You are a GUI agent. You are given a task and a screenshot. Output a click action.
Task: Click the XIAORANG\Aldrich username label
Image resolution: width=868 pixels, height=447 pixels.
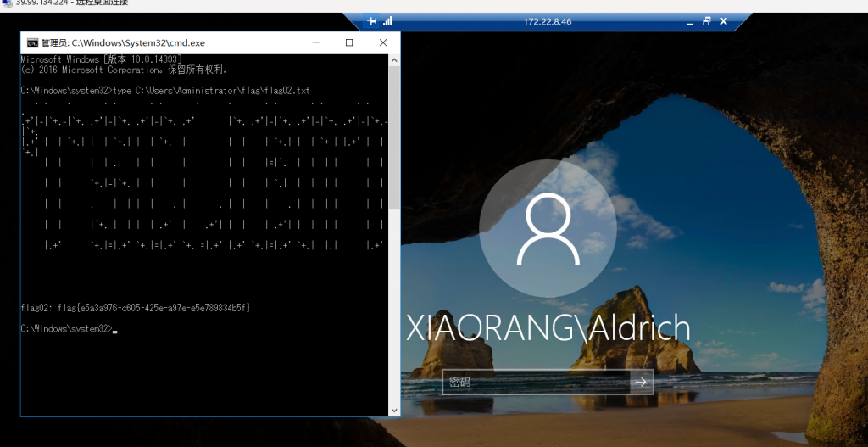point(548,328)
